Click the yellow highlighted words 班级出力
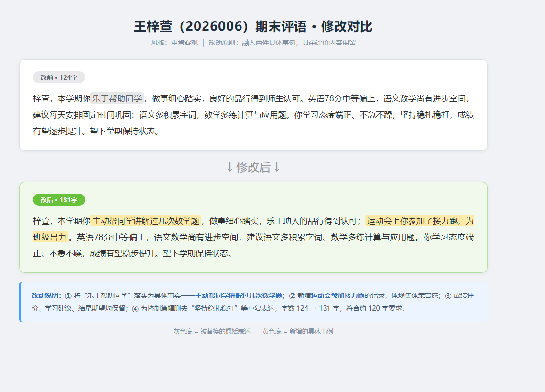This screenshot has height=392, width=545. click(x=50, y=238)
